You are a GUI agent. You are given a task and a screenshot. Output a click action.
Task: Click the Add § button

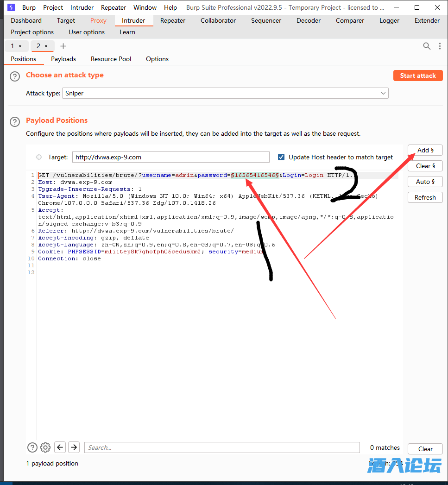click(425, 151)
